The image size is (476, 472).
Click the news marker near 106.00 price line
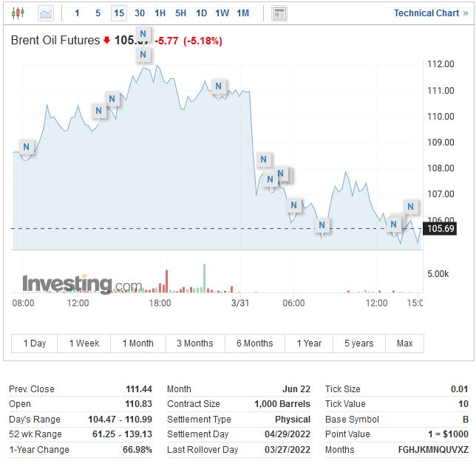tap(322, 225)
